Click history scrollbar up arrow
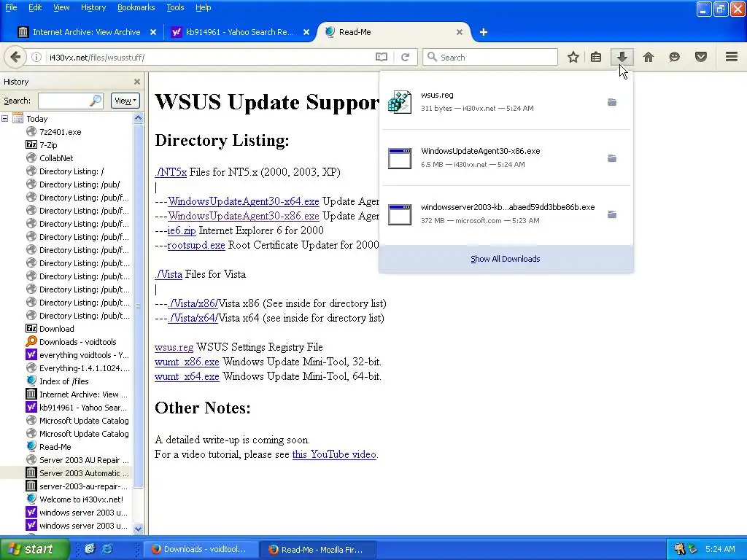The width and height of the screenshot is (747, 560). pos(138,118)
